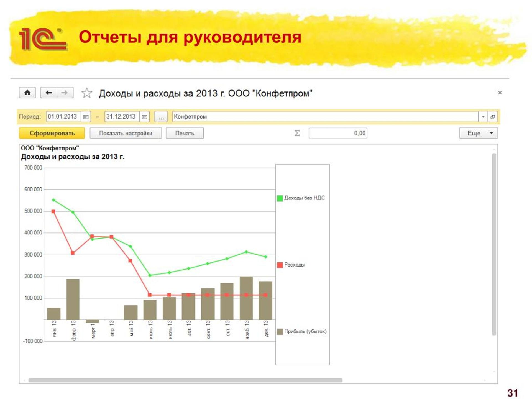Click the sigma sum icon
Image resolution: width=532 pixels, height=399 pixels.
[x=297, y=133]
